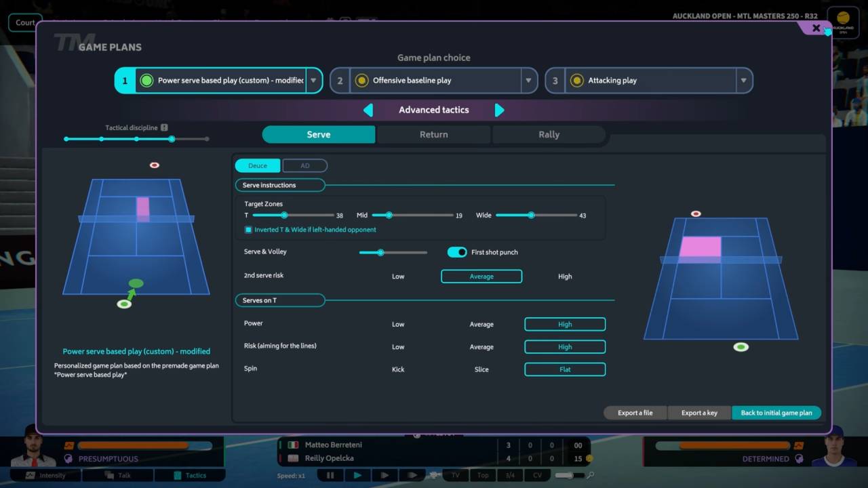Open Attacking play dropdown arrow
Image resolution: width=868 pixels, height=488 pixels.
(x=744, y=80)
